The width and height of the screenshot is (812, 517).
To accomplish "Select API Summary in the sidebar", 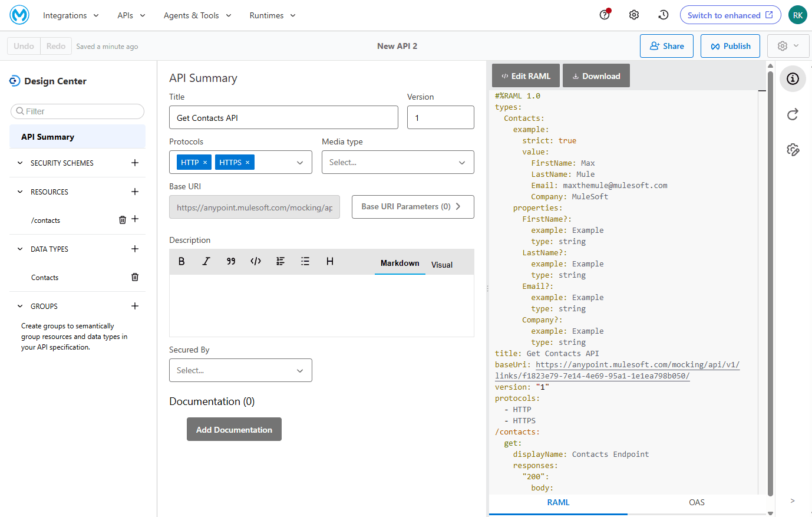I will (77, 136).
